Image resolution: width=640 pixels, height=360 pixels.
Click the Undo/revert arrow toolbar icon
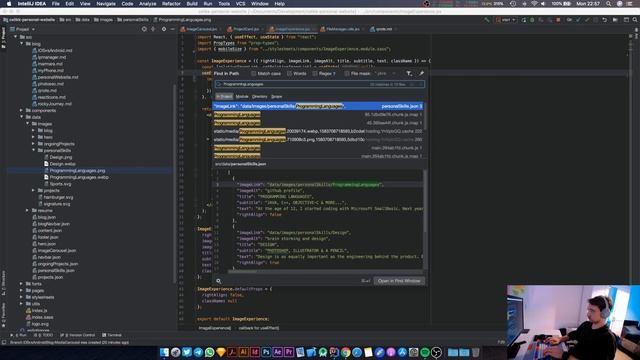pyautogui.click(x=605, y=20)
